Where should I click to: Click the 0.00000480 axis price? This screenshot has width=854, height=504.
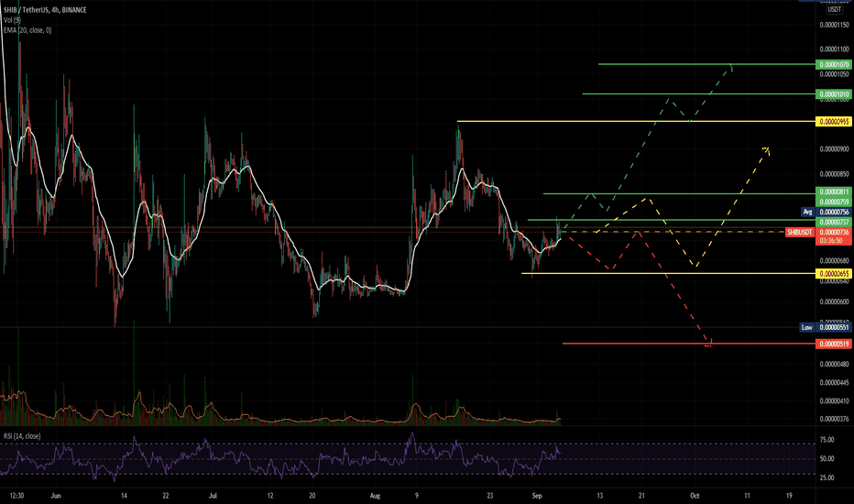click(835, 364)
